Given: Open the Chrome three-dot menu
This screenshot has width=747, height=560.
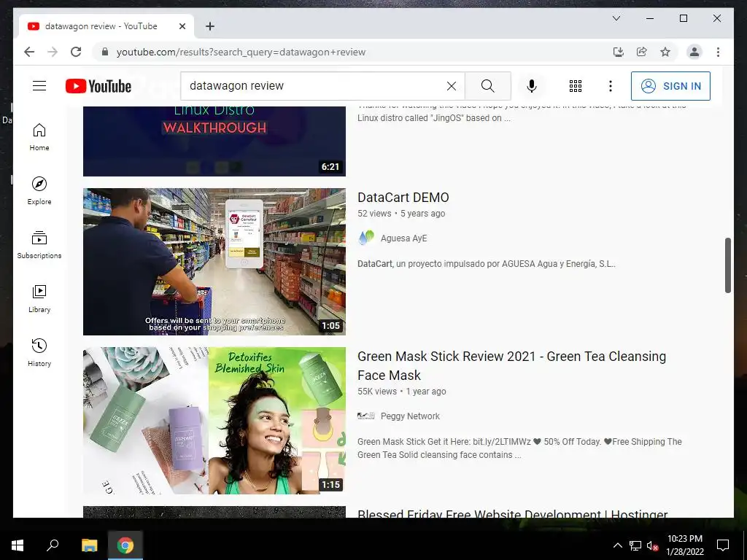Looking at the screenshot, I should coord(718,52).
